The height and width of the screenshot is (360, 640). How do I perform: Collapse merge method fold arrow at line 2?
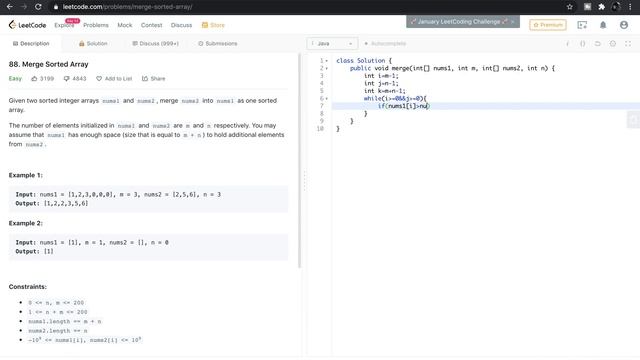[x=327, y=68]
